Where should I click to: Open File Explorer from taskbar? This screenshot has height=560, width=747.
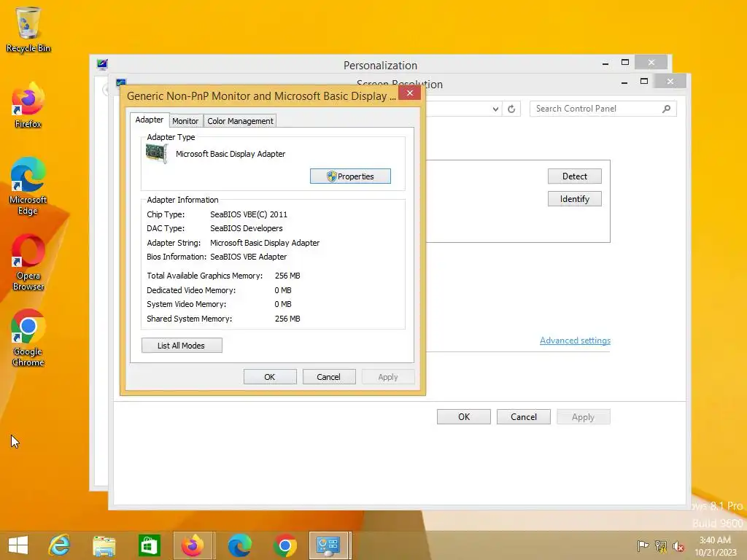pyautogui.click(x=104, y=545)
